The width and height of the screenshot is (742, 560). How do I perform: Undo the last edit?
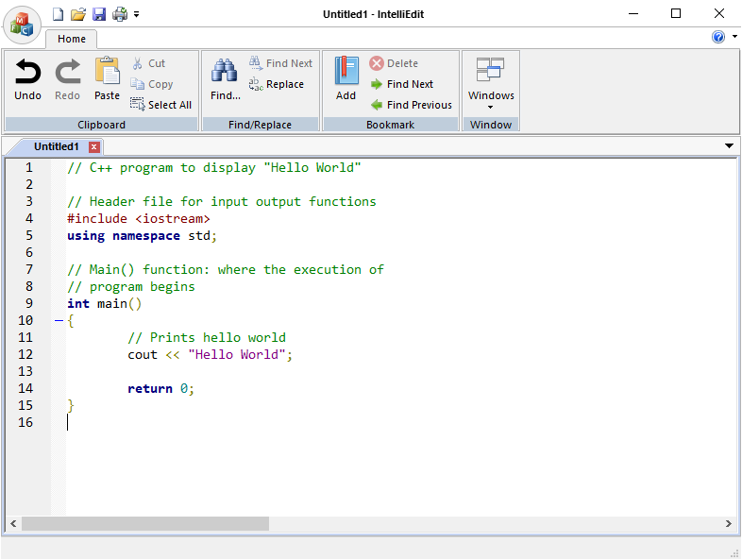27,78
